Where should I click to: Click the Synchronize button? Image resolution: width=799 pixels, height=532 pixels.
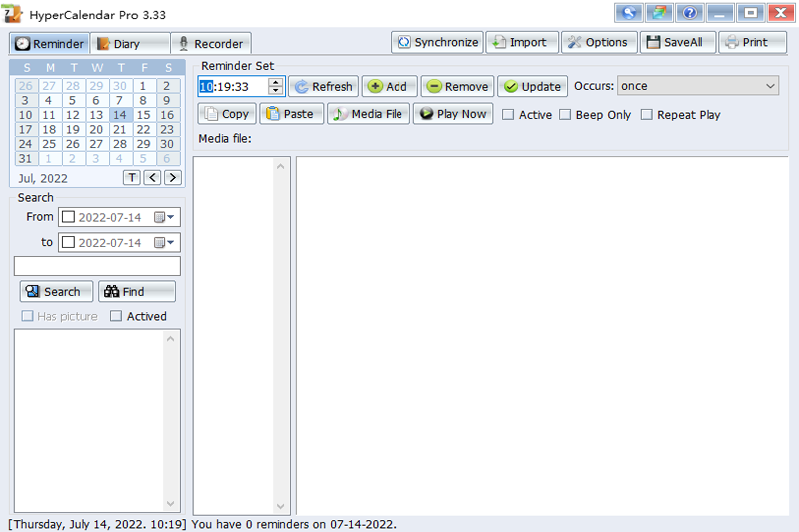[437, 42]
